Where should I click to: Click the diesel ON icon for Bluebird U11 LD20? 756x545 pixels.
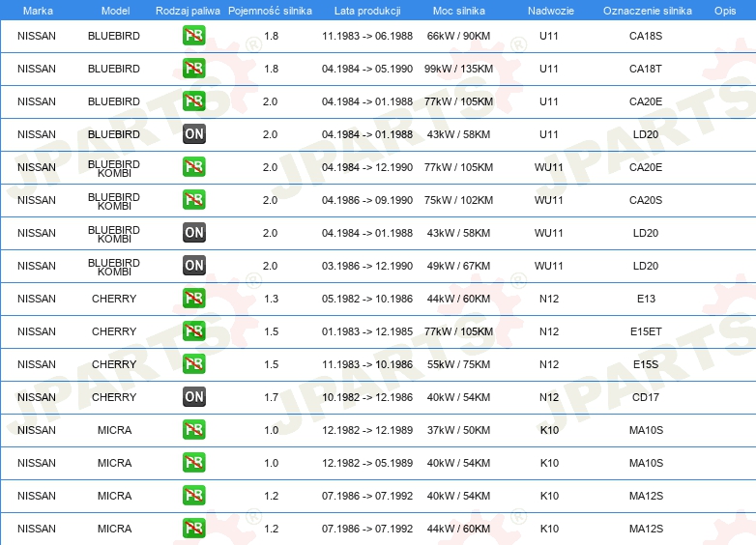[193, 134]
